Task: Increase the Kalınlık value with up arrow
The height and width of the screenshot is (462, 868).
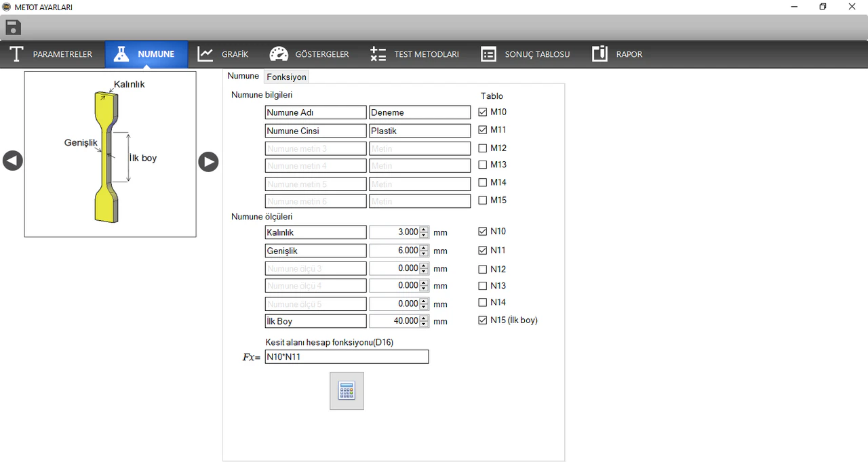Action: [x=425, y=229]
